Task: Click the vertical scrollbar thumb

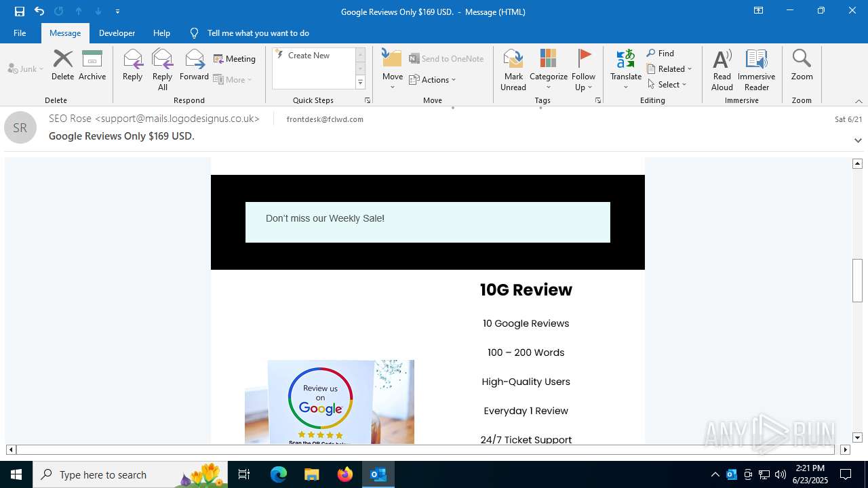Action: (857, 281)
